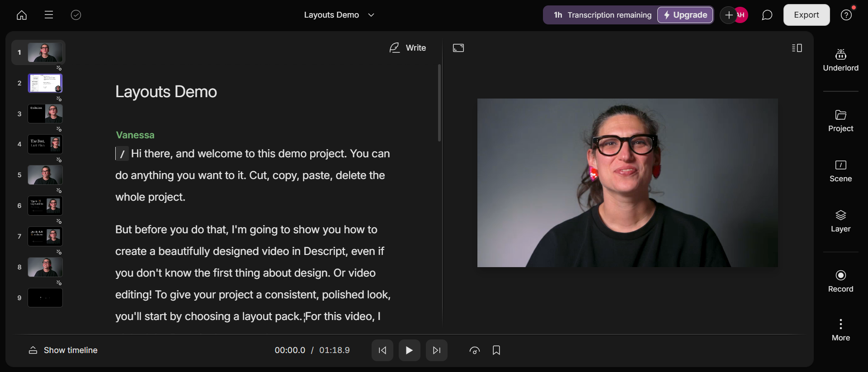Image resolution: width=868 pixels, height=372 pixels.
Task: Click the scene slash marker before Hi there
Action: pos(122,154)
